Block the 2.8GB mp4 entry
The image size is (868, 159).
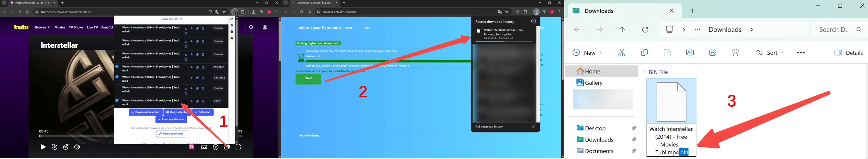(x=203, y=101)
